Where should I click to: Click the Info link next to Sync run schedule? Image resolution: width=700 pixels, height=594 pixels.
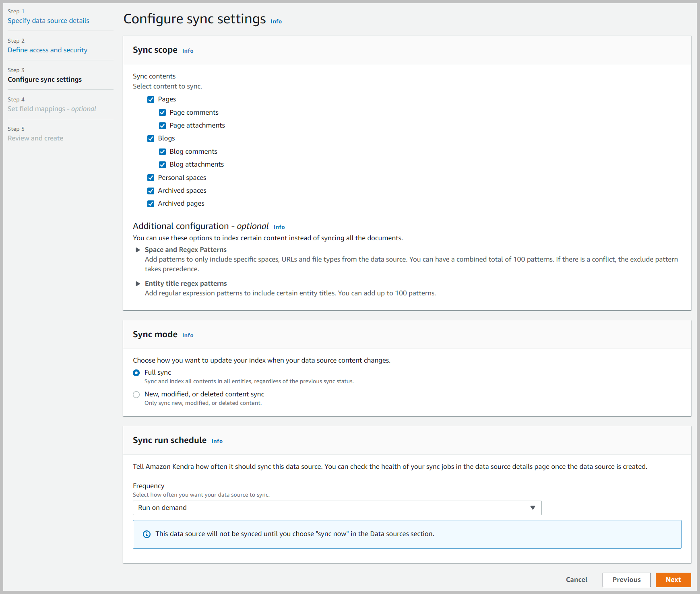(x=217, y=441)
